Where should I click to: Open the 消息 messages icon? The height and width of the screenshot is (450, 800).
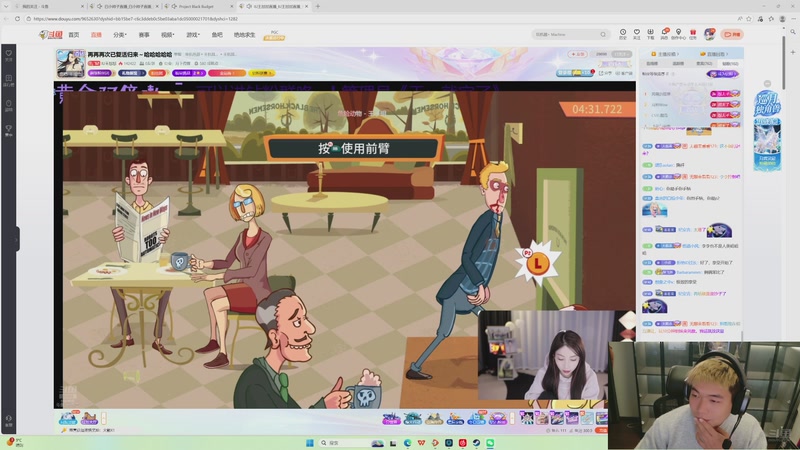(664, 34)
